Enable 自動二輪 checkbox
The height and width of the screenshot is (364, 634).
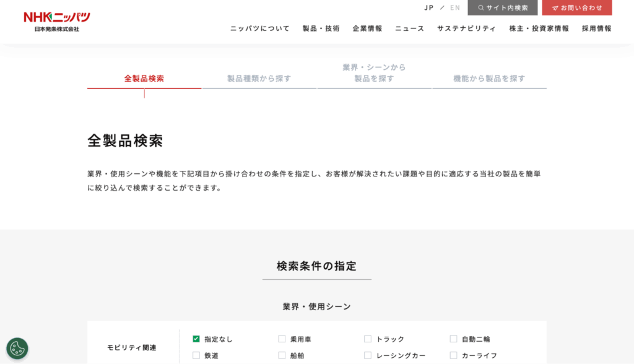[453, 339]
